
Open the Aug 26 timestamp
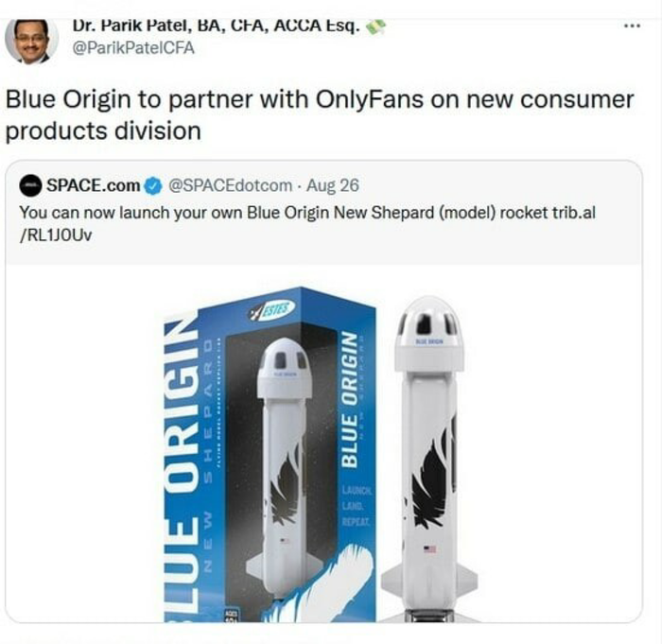click(x=333, y=185)
